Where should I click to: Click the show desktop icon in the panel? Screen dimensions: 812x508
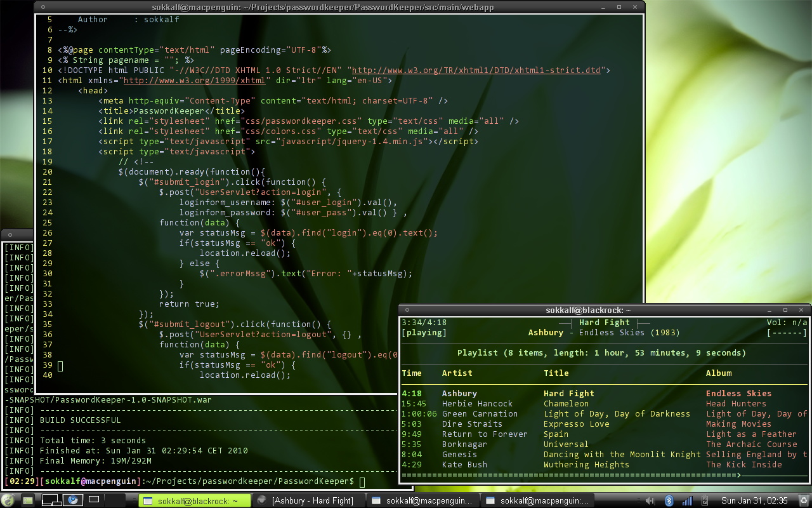pyautogui.click(x=27, y=500)
